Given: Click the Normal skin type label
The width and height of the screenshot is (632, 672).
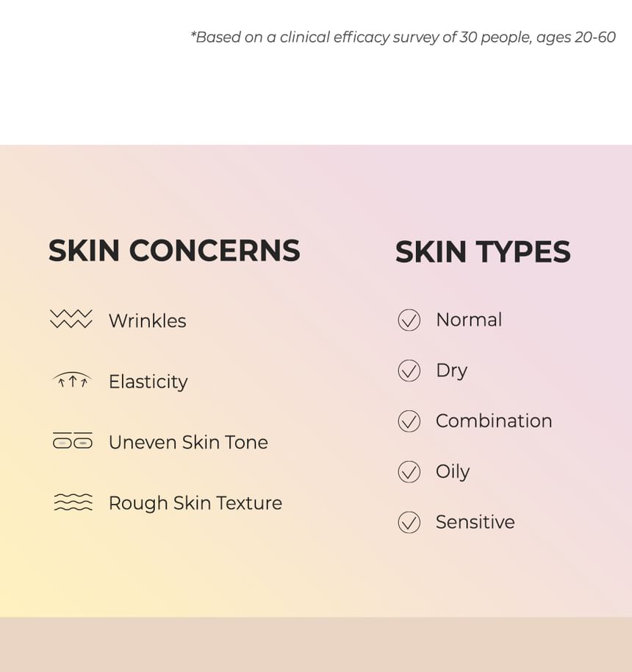Looking at the screenshot, I should click(469, 320).
